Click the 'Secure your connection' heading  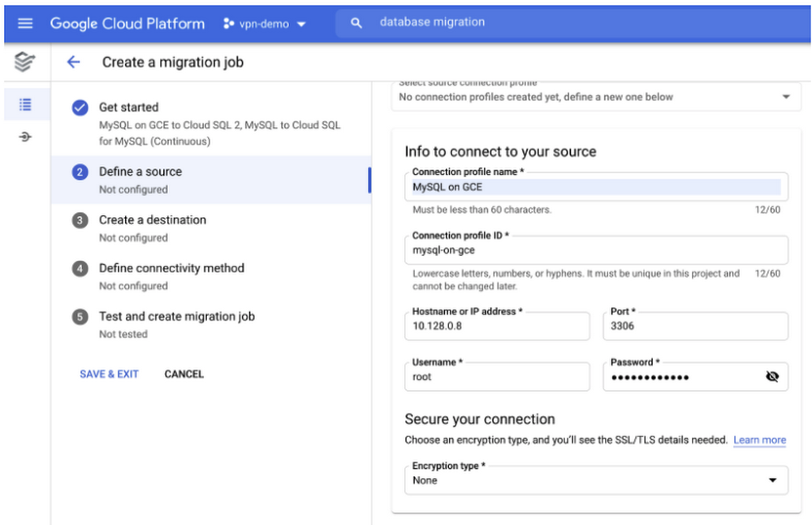(x=480, y=419)
